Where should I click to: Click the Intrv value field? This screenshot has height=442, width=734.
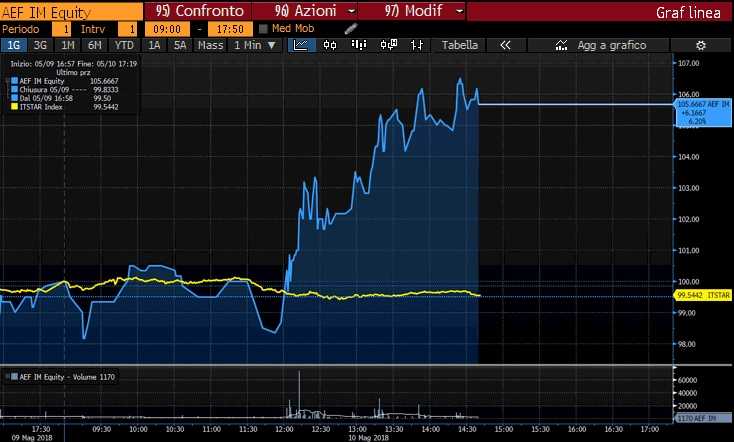click(x=127, y=29)
